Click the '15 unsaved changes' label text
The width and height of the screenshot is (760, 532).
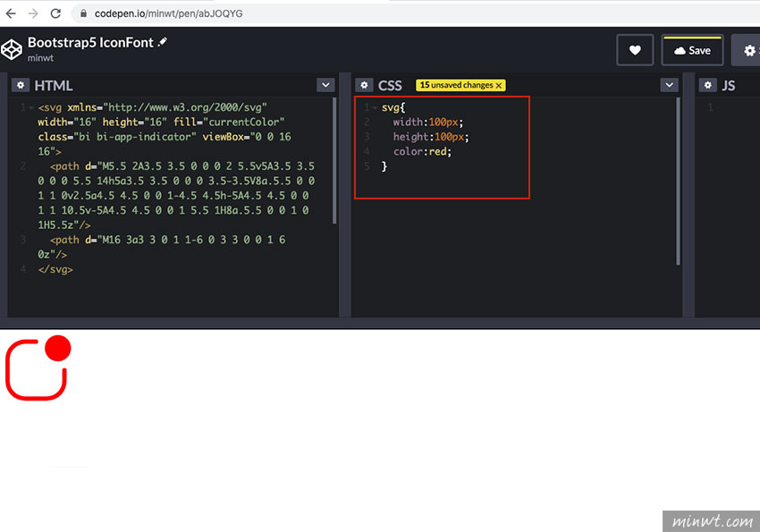pos(456,85)
